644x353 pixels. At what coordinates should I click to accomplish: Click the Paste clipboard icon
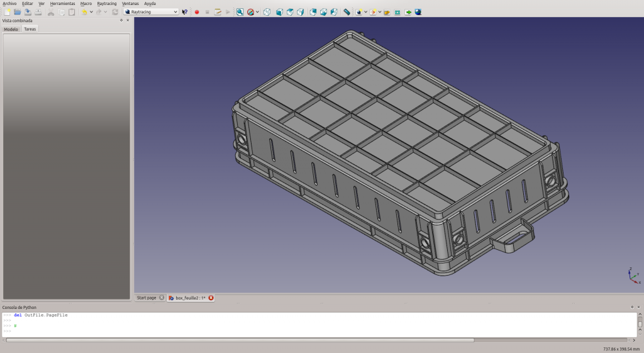click(x=72, y=12)
